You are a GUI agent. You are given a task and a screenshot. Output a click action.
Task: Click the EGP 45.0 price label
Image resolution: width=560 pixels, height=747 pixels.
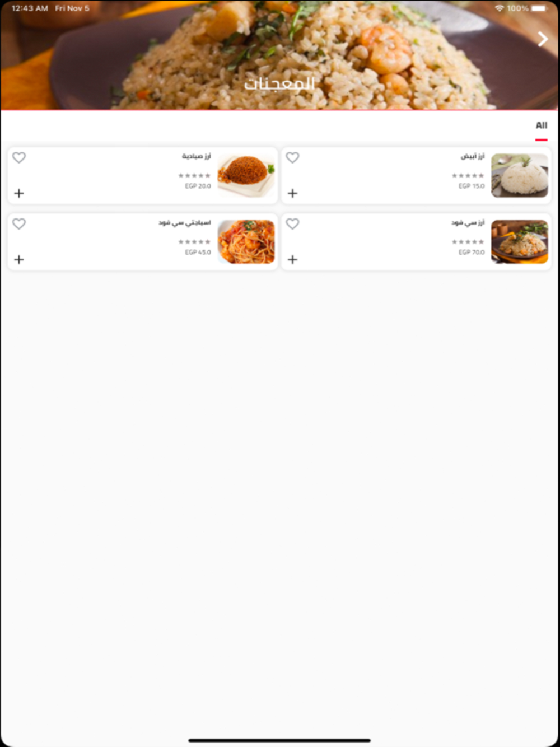point(198,253)
